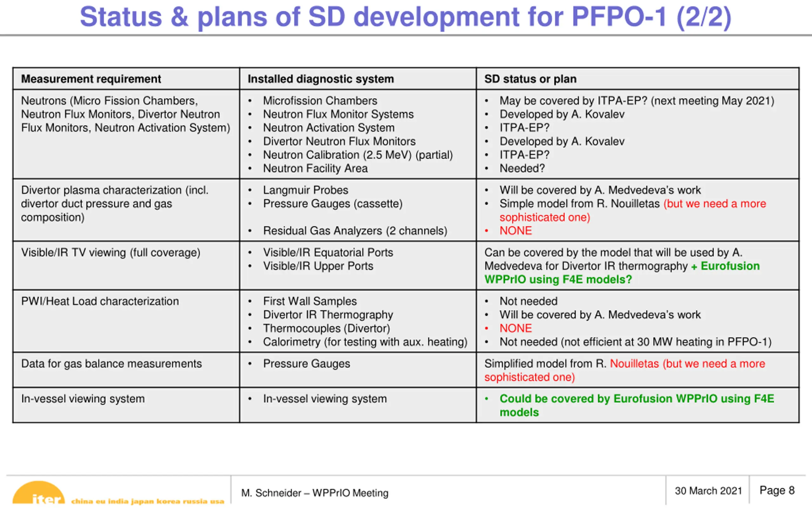Click green 'Could be covered by Eurofusion WPPrIO' text
The image size is (812, 508).
(x=609, y=399)
